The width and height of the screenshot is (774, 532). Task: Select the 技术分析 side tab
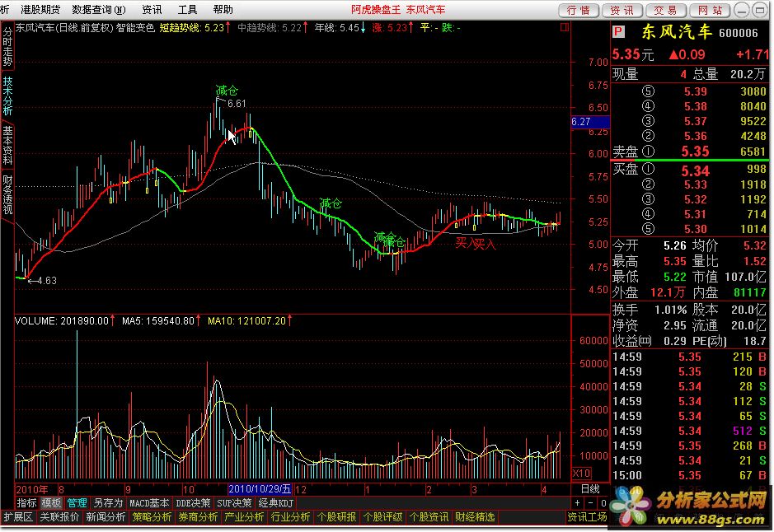coord(7,96)
